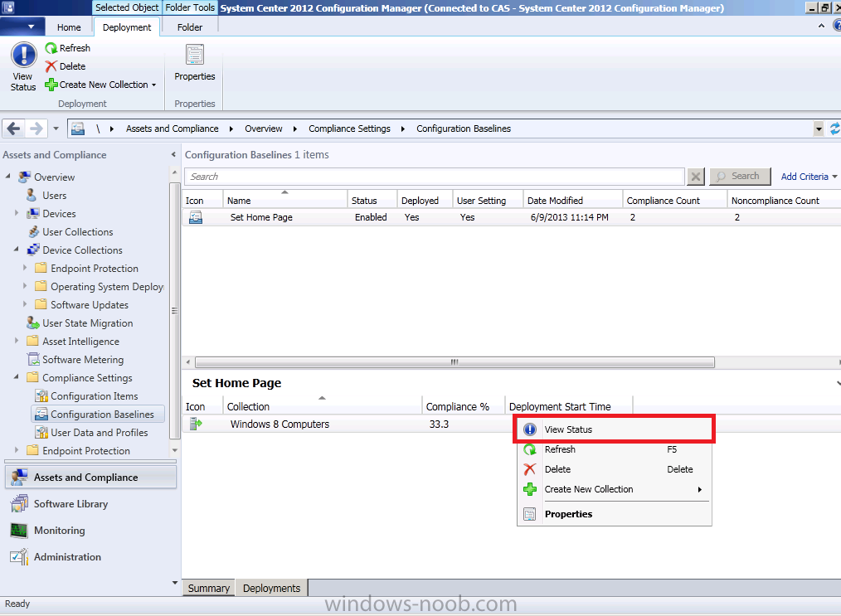Click the root node icon in the address bar
841x616 pixels.
[78, 129]
